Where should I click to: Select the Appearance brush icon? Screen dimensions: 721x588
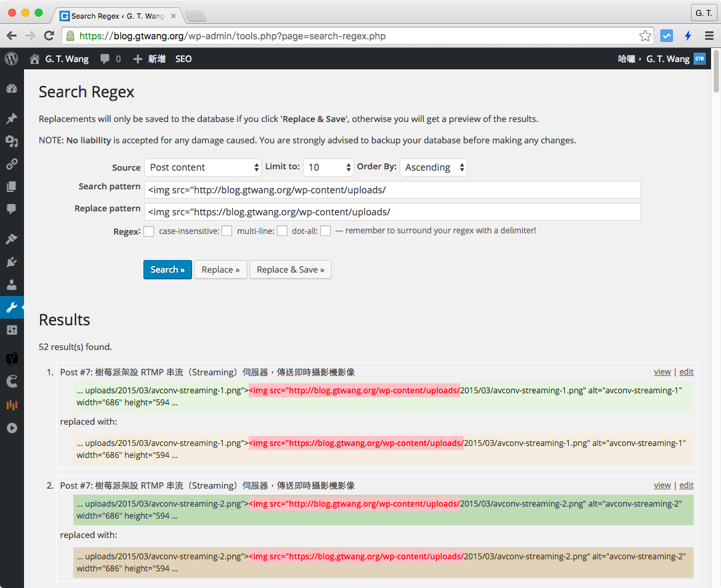(11, 238)
